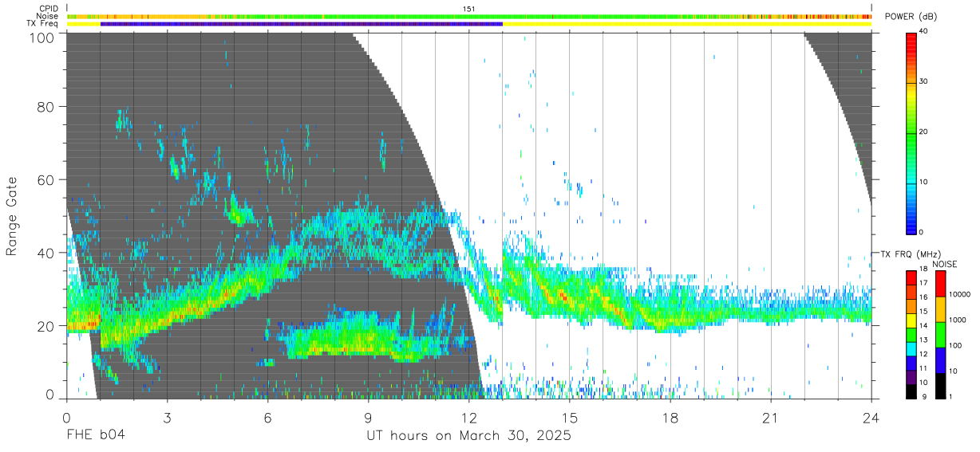Click the UT hour axis tick 21
The width and height of the screenshot is (980, 452).
(x=771, y=418)
